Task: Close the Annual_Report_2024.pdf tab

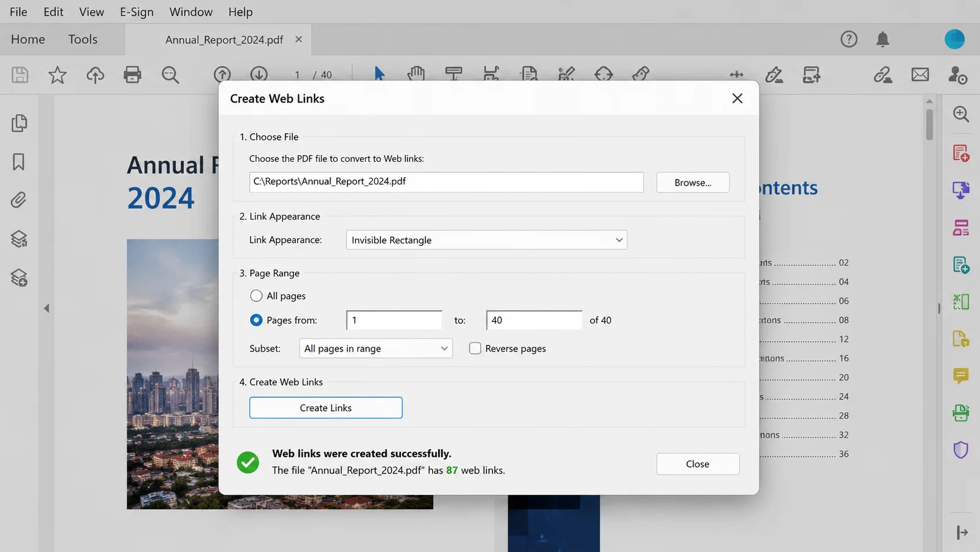Action: click(299, 39)
